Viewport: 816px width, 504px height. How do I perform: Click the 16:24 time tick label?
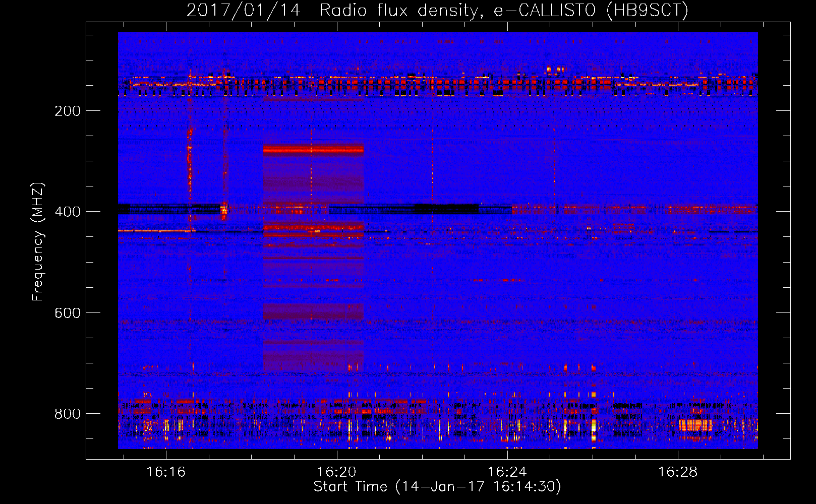tap(507, 472)
